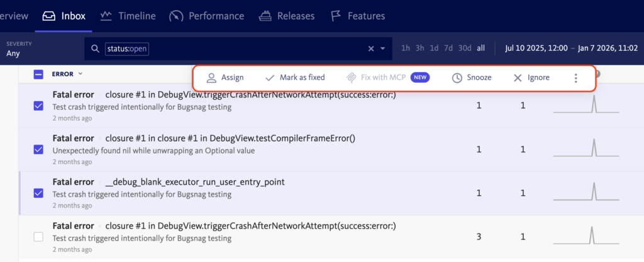This screenshot has height=262, width=644.
Task: Click the events count 3
Action: coord(479,237)
